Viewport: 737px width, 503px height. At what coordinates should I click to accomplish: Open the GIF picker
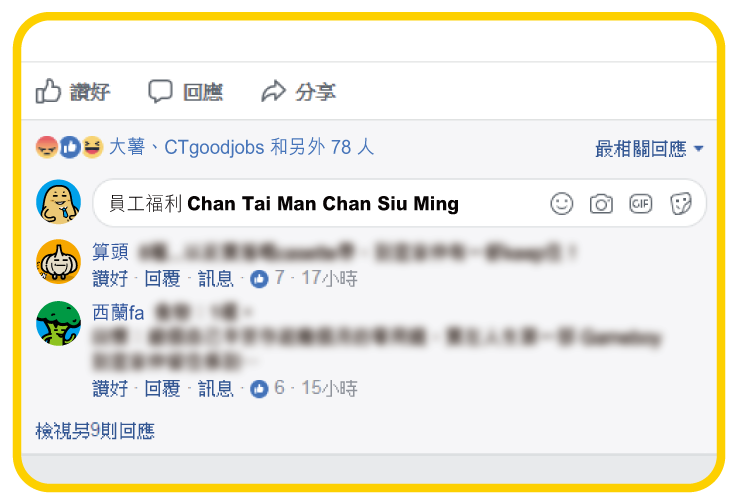pos(641,204)
